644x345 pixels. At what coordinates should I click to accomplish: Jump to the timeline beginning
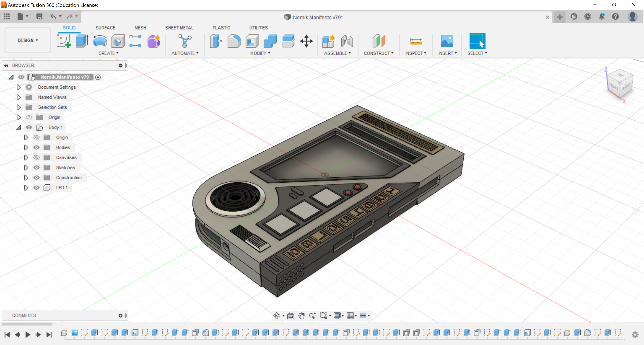pos(7,335)
